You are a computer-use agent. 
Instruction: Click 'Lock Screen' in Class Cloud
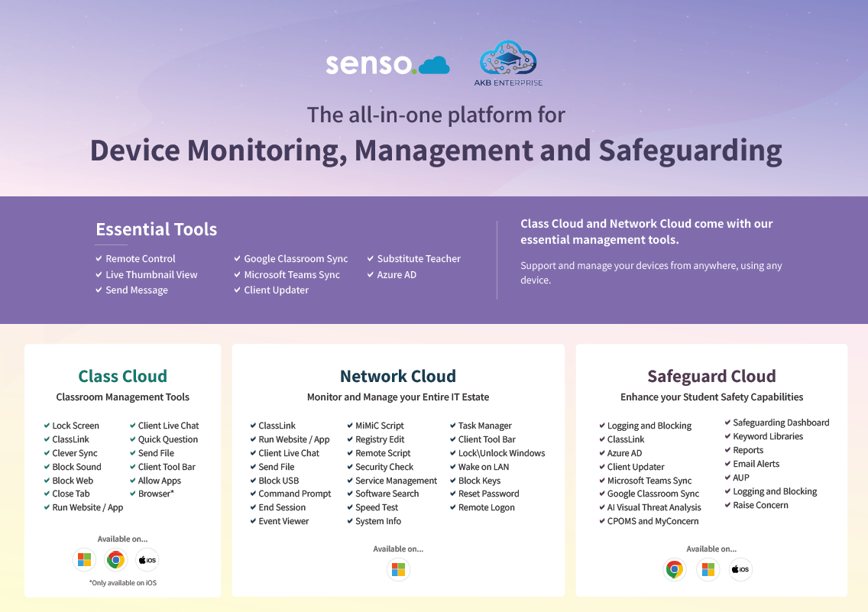tap(76, 426)
